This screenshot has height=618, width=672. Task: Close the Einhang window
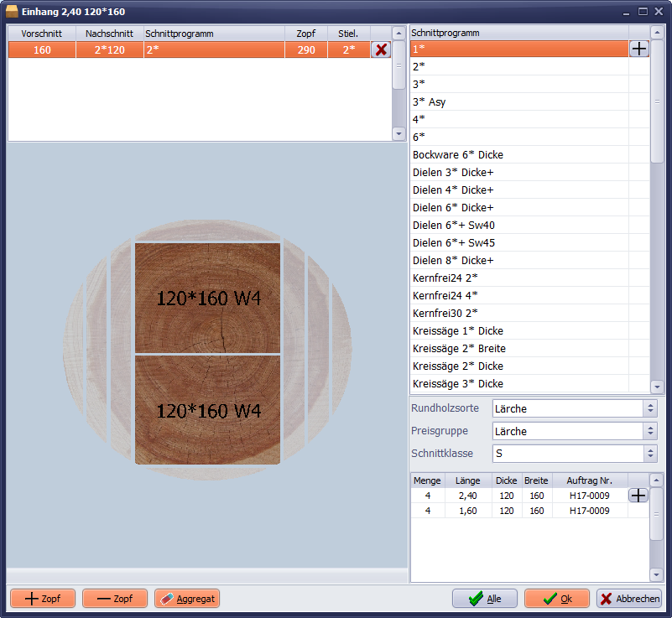pyautogui.click(x=659, y=12)
